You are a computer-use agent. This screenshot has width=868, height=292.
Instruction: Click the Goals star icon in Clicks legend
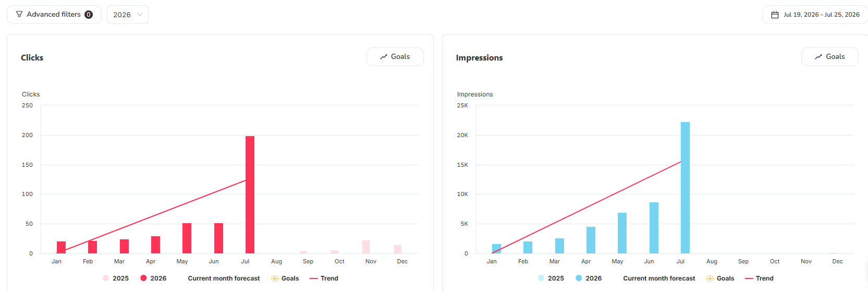(275, 278)
